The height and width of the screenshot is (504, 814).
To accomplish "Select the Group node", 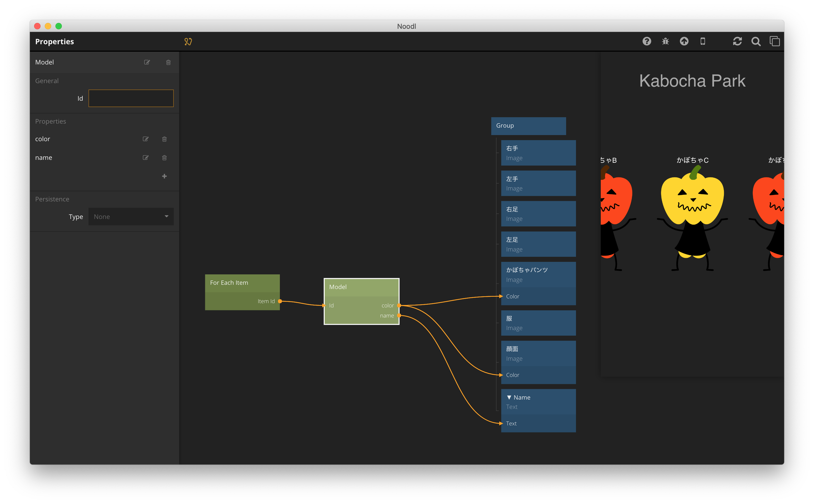I will (x=528, y=126).
